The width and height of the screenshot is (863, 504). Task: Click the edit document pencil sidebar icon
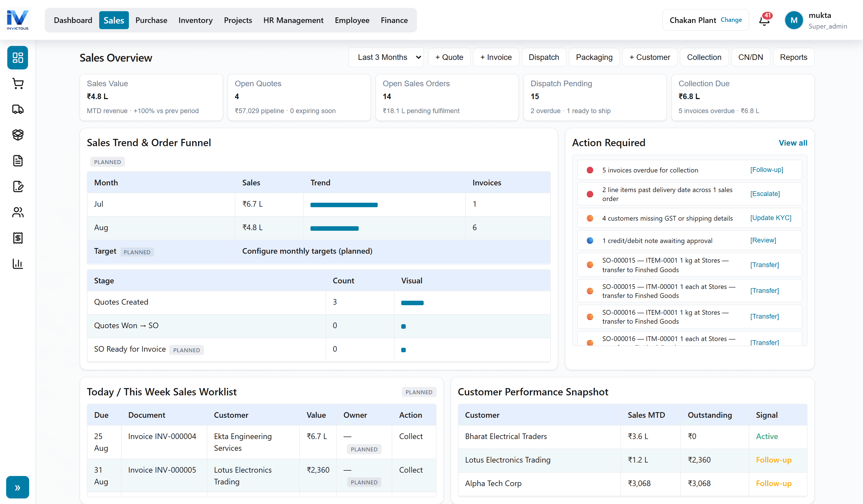point(17,186)
